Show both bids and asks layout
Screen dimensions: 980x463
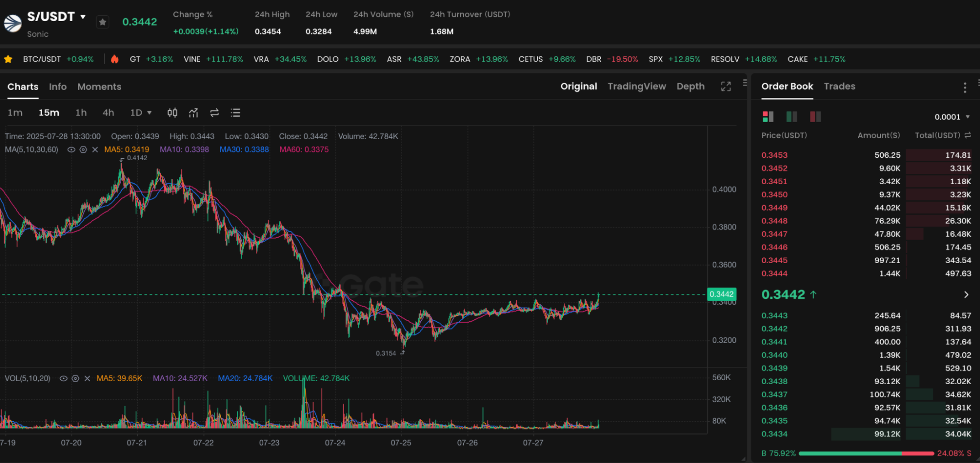[x=768, y=117]
